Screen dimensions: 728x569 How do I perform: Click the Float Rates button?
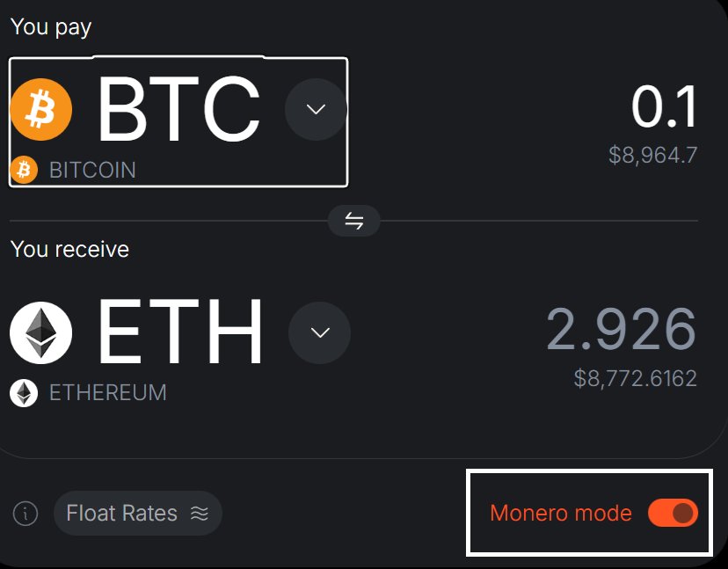(x=137, y=514)
